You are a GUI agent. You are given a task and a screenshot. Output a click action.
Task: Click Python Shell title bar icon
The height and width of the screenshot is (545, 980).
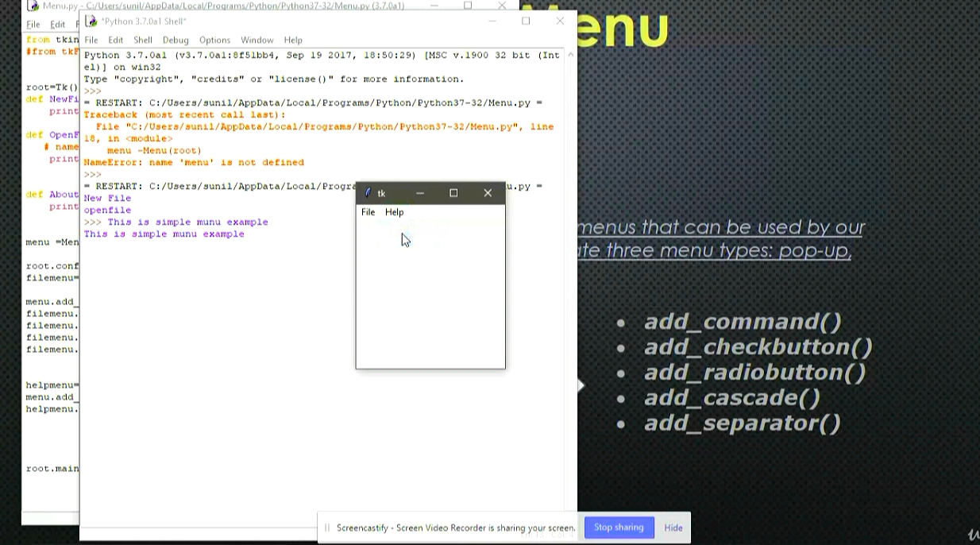91,21
